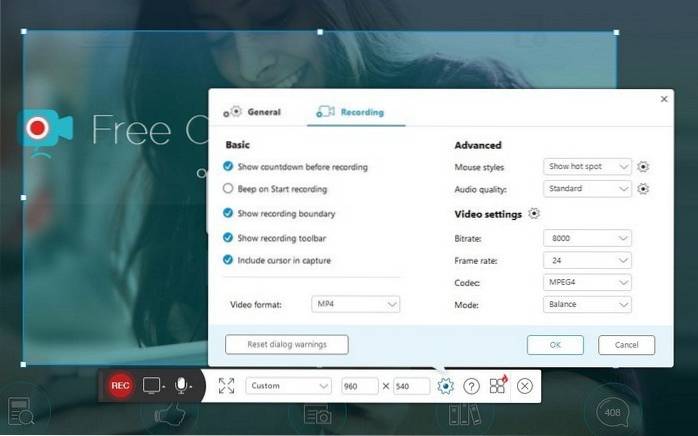Open the Mode Balance dropdown
The width and height of the screenshot is (698, 436).
pos(587,305)
